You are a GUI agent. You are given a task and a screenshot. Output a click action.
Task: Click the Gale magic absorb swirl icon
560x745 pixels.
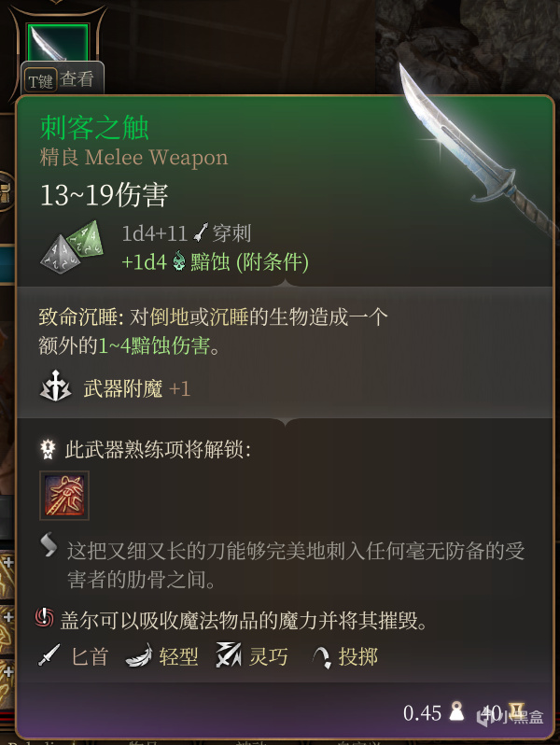point(45,618)
